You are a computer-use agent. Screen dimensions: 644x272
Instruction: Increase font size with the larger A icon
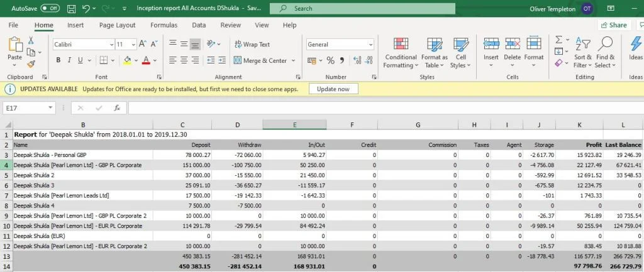click(x=143, y=44)
